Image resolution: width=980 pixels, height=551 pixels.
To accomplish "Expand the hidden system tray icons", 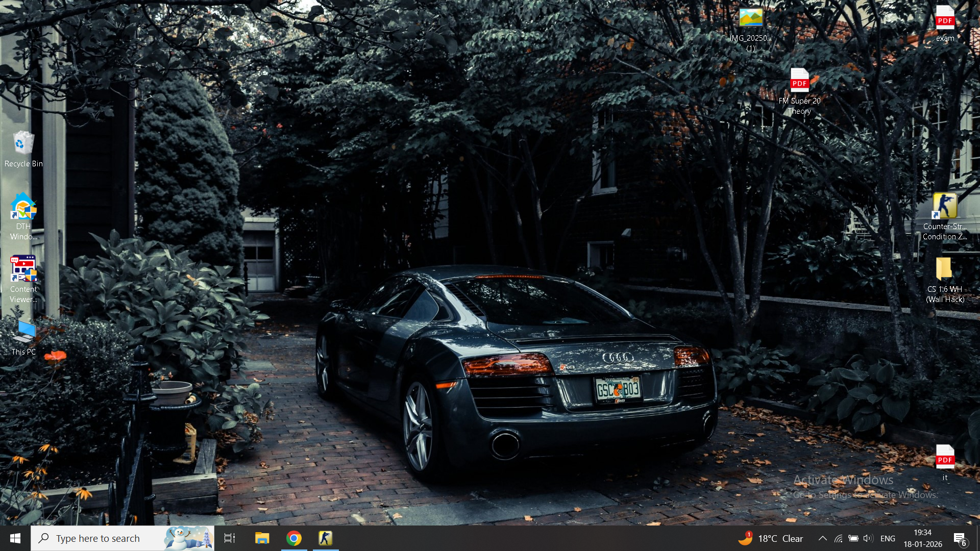I will point(823,538).
